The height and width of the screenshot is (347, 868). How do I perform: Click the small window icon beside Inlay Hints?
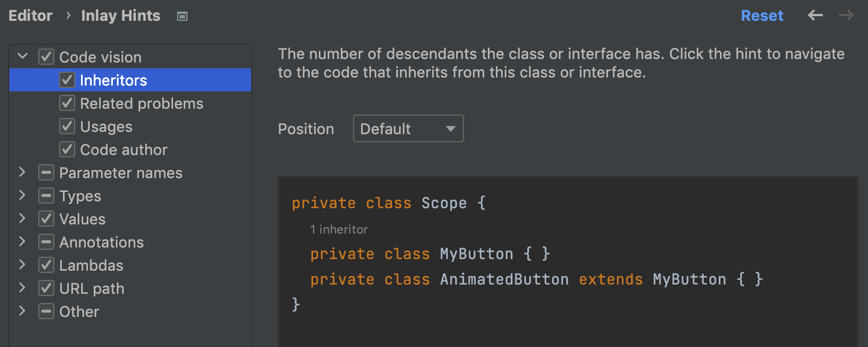pos(182,17)
